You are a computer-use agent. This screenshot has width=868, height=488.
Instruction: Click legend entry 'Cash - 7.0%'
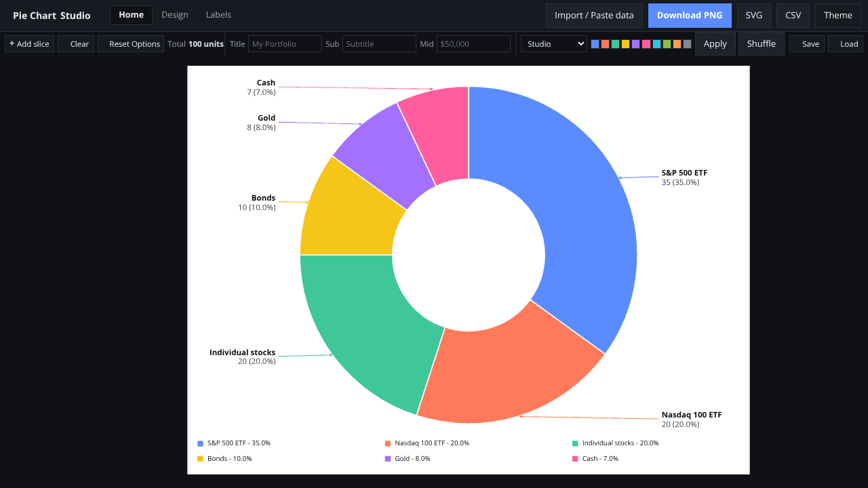click(595, 459)
